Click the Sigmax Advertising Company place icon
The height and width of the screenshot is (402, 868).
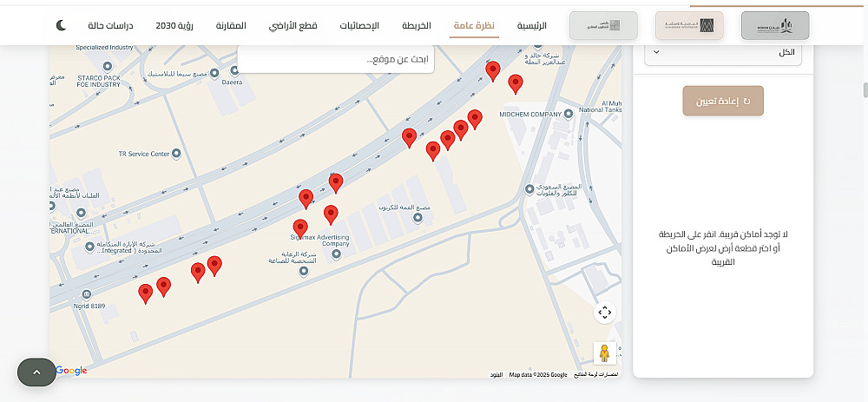[x=336, y=254]
